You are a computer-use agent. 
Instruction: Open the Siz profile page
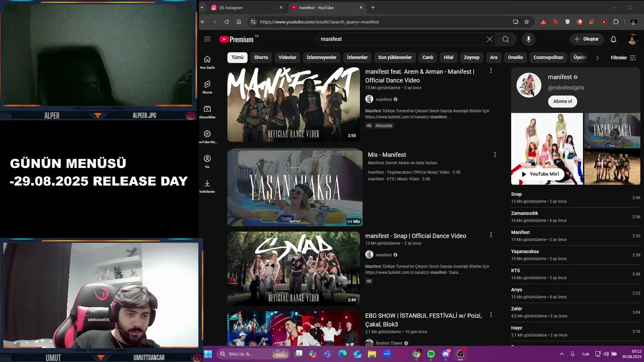[x=207, y=161]
